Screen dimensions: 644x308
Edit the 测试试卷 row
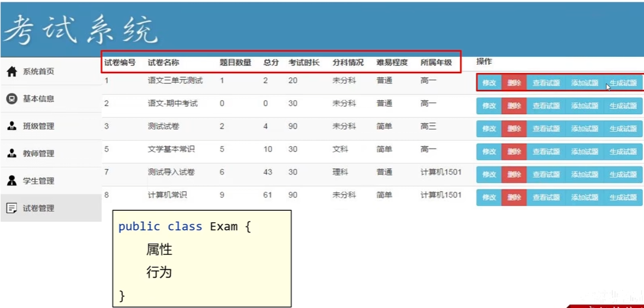pos(489,129)
